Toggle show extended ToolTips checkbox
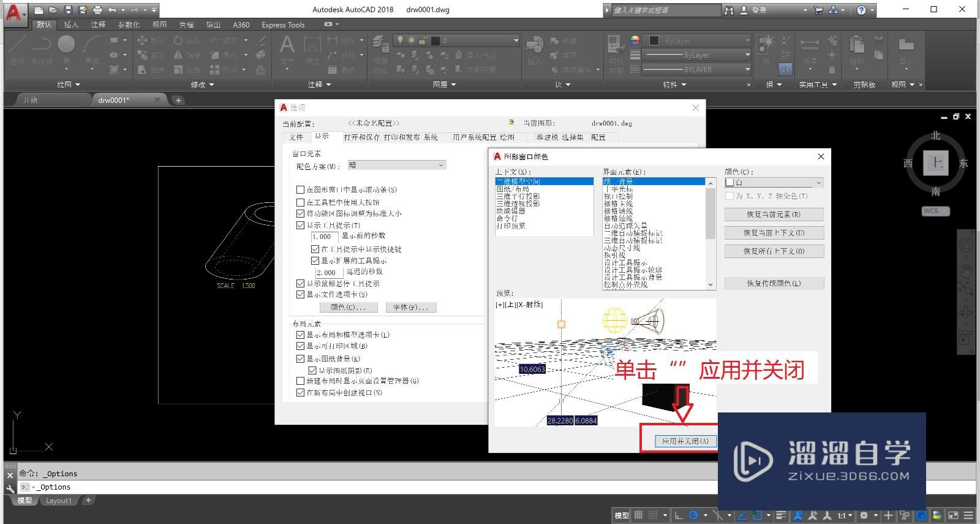Screen dimensions: 980x524 point(315,260)
